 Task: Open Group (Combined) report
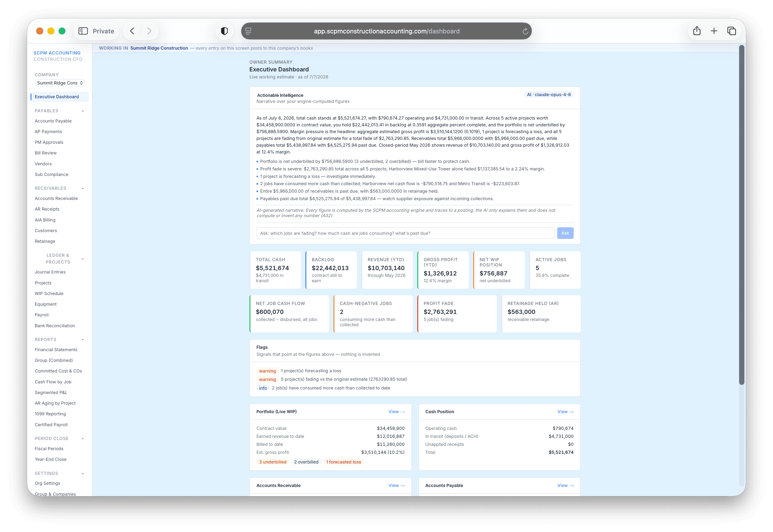[54, 360]
